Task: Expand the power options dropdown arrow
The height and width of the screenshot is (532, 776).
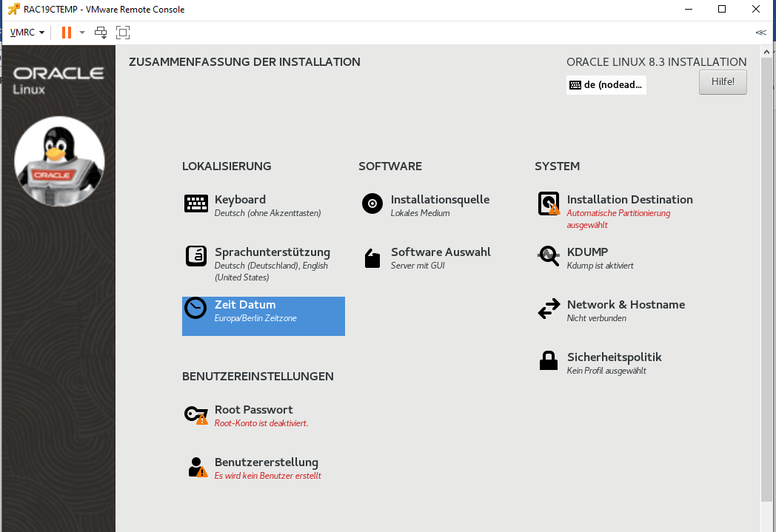Action: tap(82, 33)
